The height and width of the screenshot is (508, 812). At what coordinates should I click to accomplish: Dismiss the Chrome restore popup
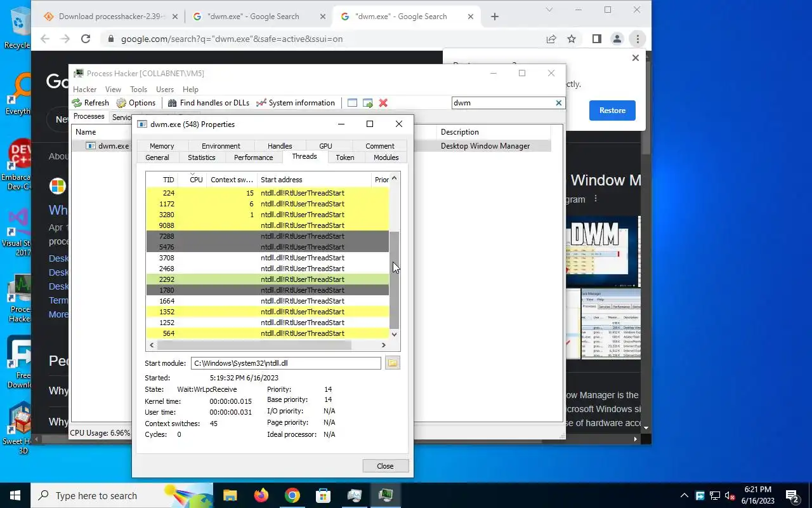[x=636, y=58]
